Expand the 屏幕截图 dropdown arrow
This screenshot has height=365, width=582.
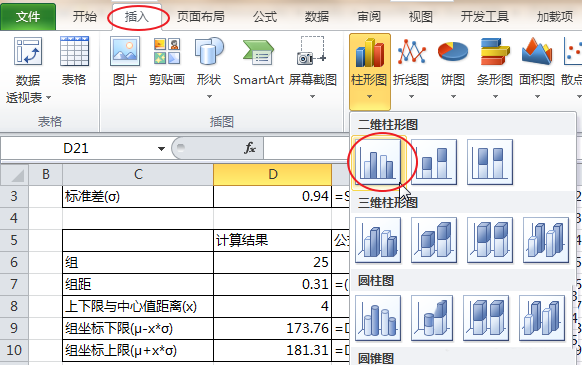[x=313, y=97]
